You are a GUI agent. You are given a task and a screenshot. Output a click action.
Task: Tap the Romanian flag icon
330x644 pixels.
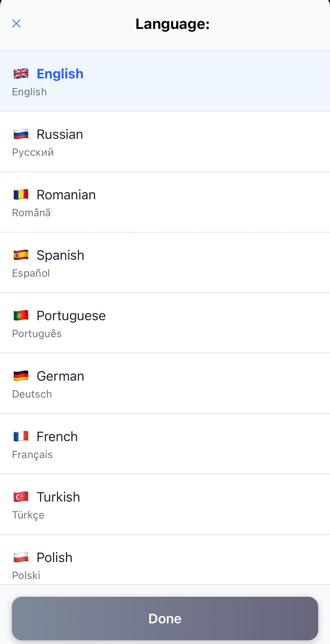click(x=21, y=195)
